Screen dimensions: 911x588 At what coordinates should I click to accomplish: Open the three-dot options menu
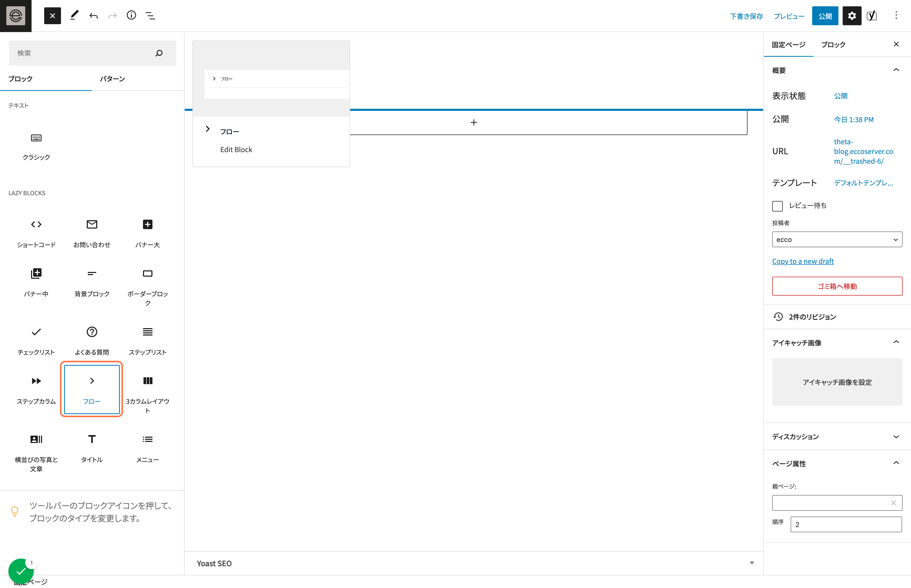896,16
